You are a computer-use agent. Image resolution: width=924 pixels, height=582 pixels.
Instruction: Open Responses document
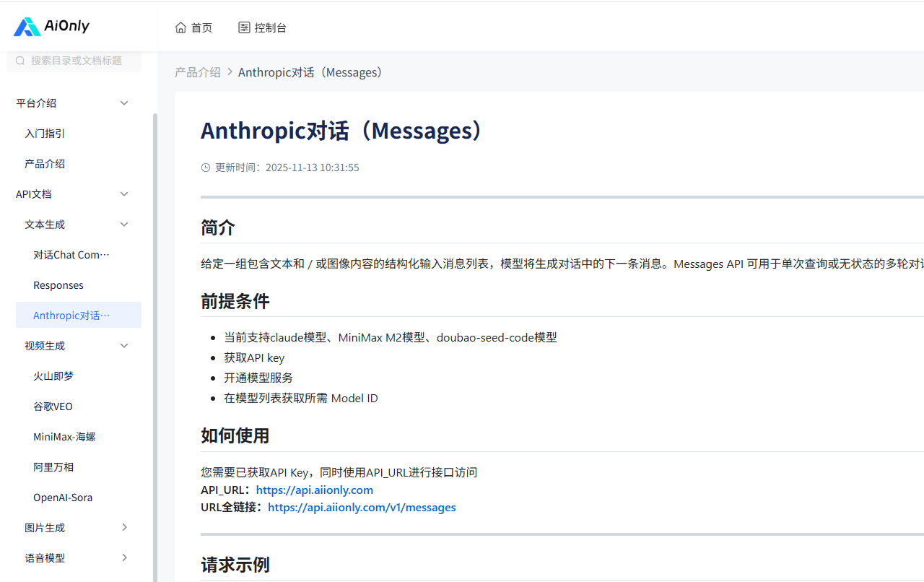coord(58,285)
